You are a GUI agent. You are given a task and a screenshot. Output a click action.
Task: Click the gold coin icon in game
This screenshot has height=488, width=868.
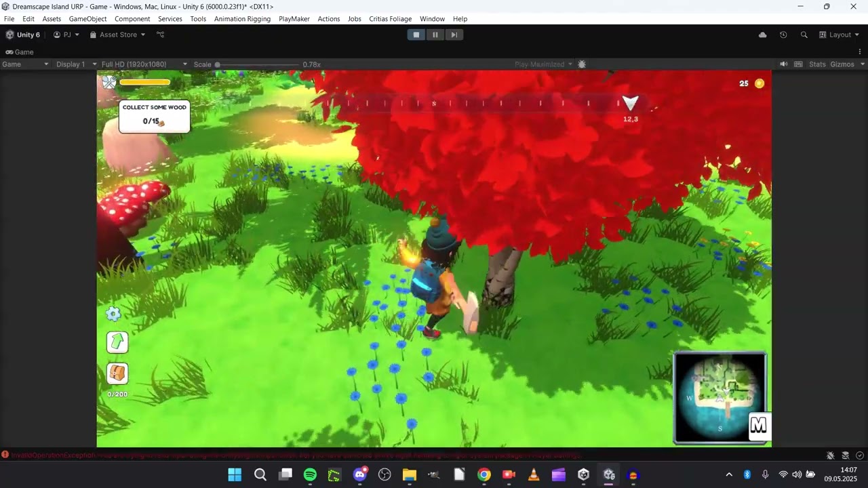click(759, 83)
